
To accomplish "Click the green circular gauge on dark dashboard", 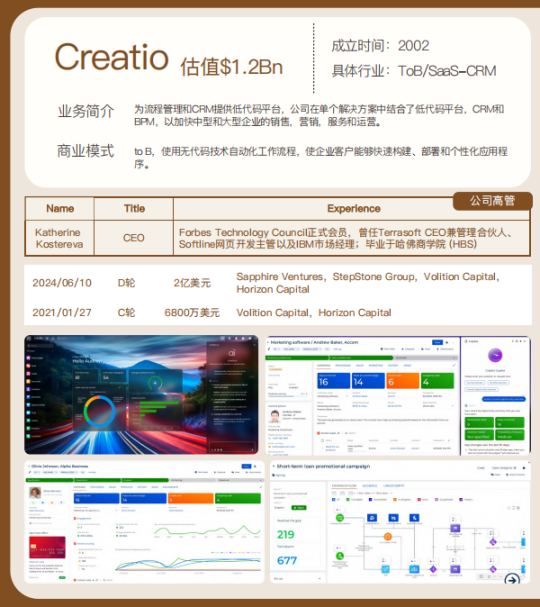I will coord(155,382).
